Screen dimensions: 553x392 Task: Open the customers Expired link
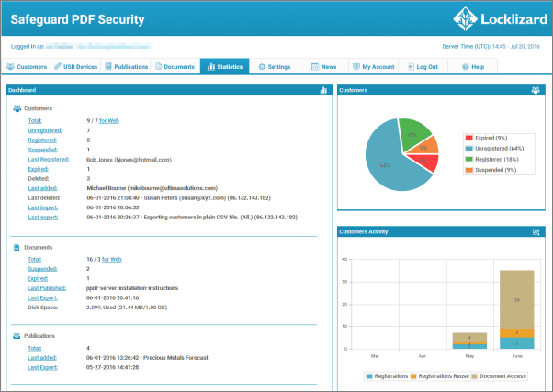coord(38,169)
